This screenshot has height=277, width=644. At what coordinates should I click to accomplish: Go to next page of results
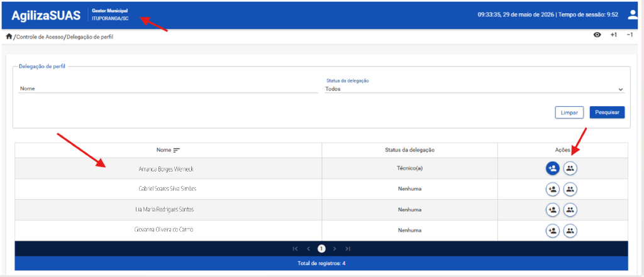click(335, 249)
